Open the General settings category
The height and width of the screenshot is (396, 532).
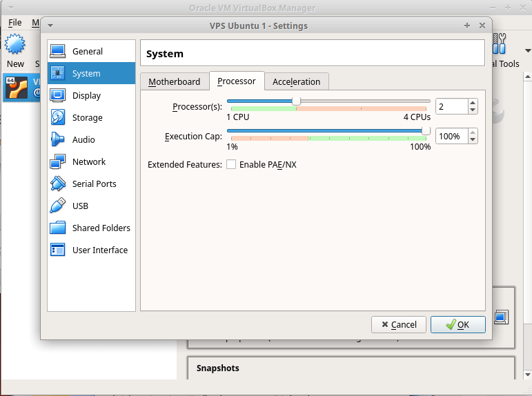[x=91, y=51]
